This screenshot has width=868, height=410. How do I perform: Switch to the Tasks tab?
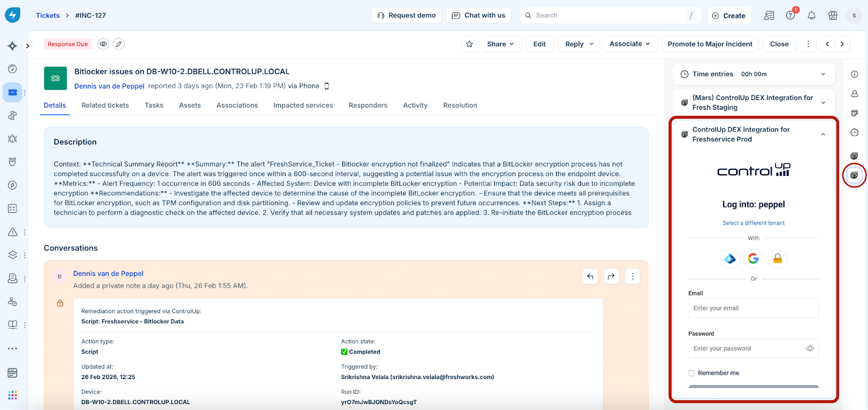pyautogui.click(x=154, y=105)
